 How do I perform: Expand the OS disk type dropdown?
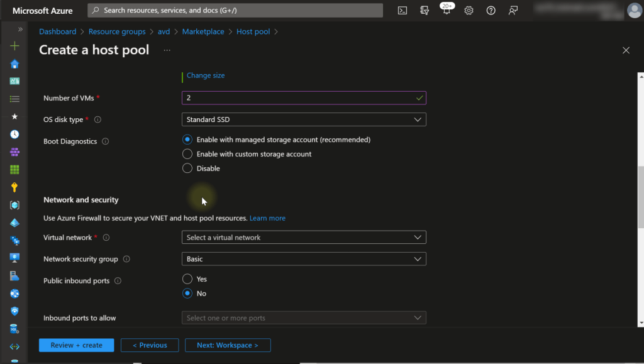pyautogui.click(x=304, y=119)
